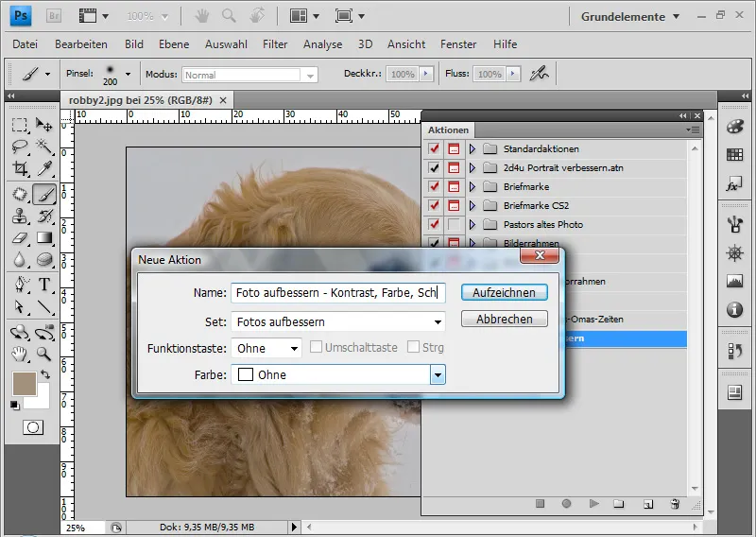This screenshot has height=537, width=756.
Task: Expand the Pastors altes Photo set
Action: [472, 224]
